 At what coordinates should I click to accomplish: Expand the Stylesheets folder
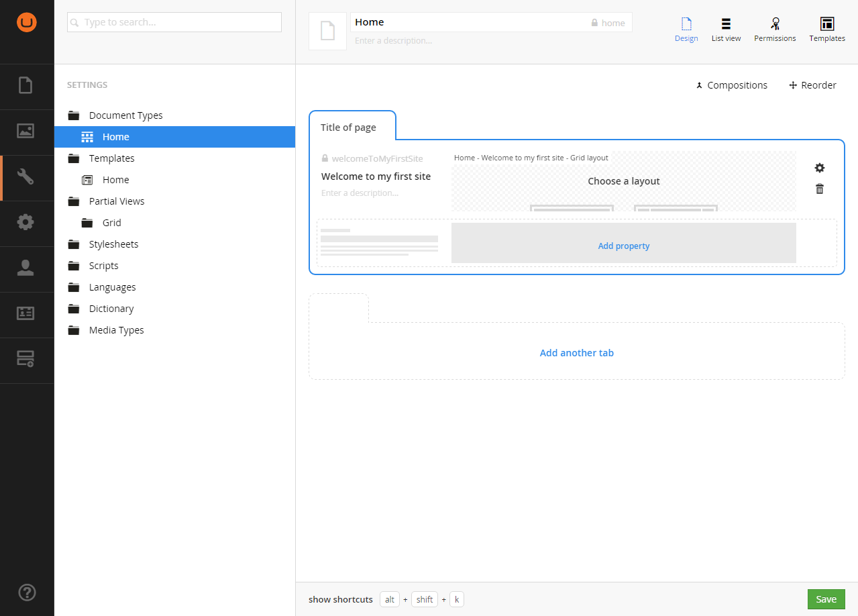coord(113,244)
